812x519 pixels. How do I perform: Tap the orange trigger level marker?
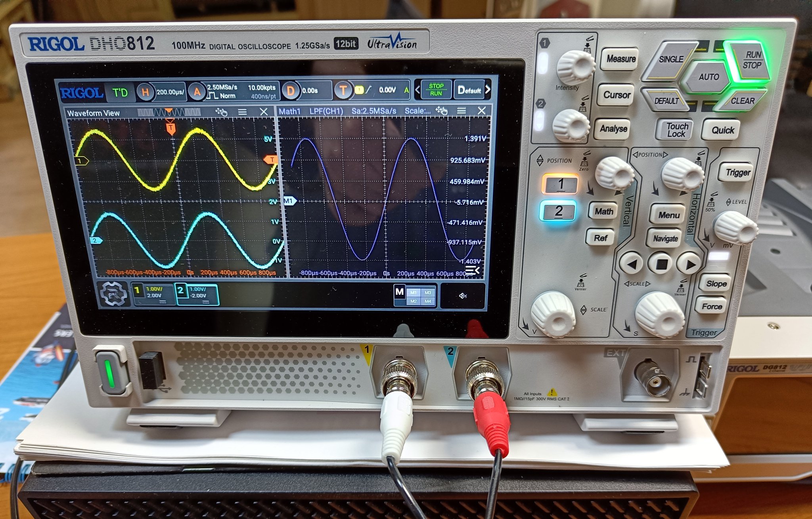(271, 160)
